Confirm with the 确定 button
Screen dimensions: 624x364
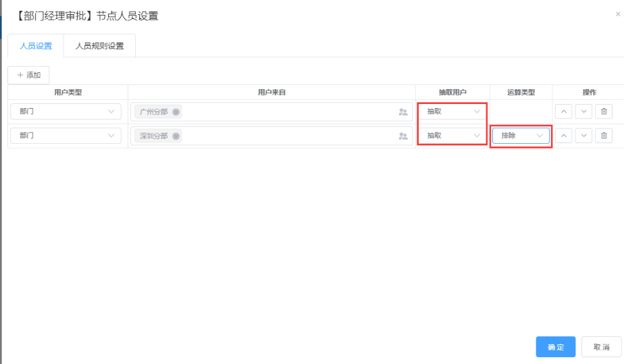pyautogui.click(x=556, y=347)
